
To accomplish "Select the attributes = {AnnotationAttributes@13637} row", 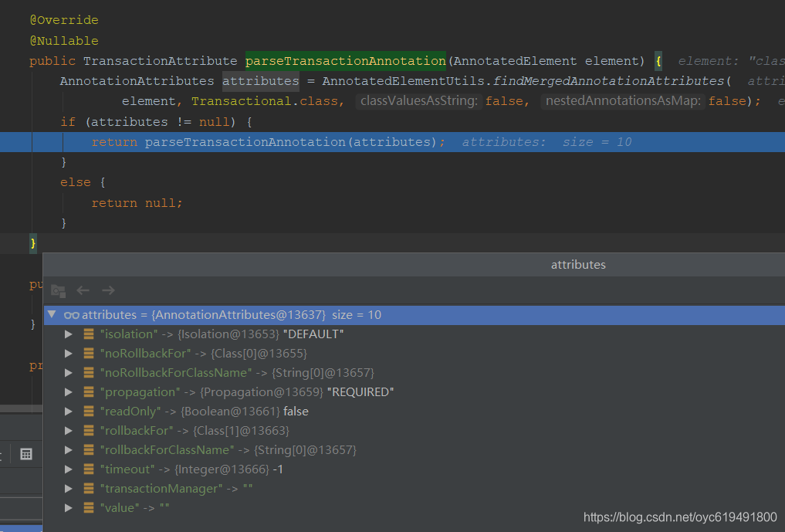I will click(x=414, y=314).
